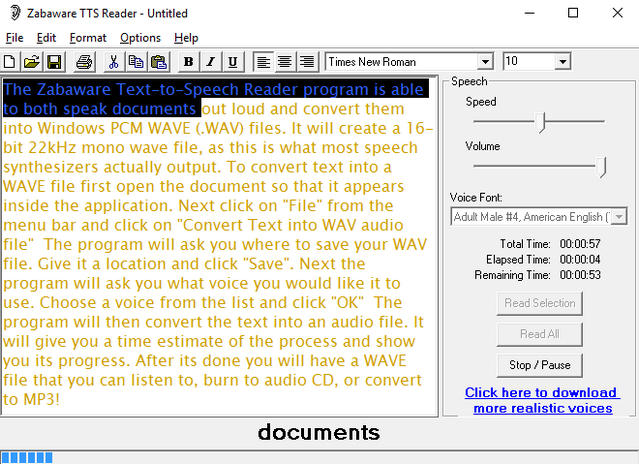639x464 pixels.
Task: Copy selection using the copy icon
Action: pos(136,62)
